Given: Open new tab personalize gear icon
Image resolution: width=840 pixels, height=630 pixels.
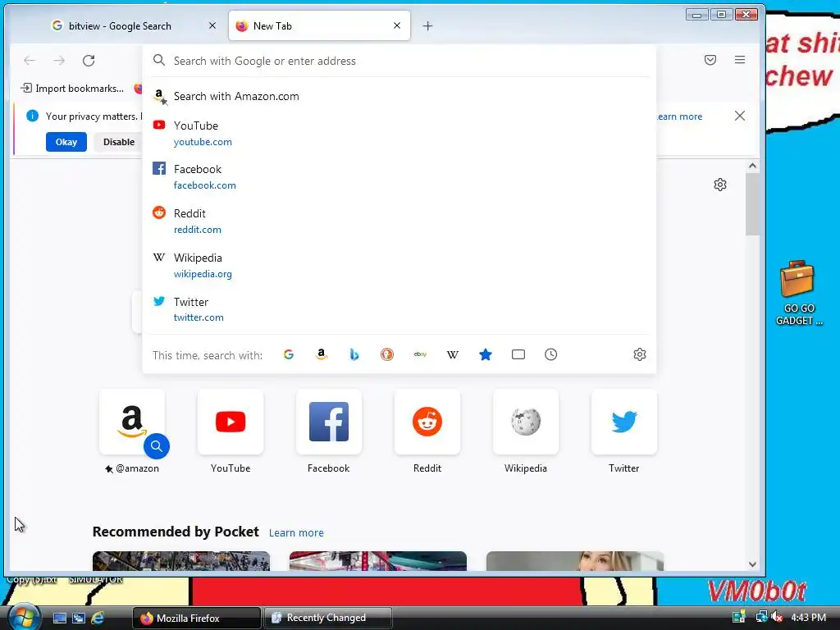Looking at the screenshot, I should point(720,185).
